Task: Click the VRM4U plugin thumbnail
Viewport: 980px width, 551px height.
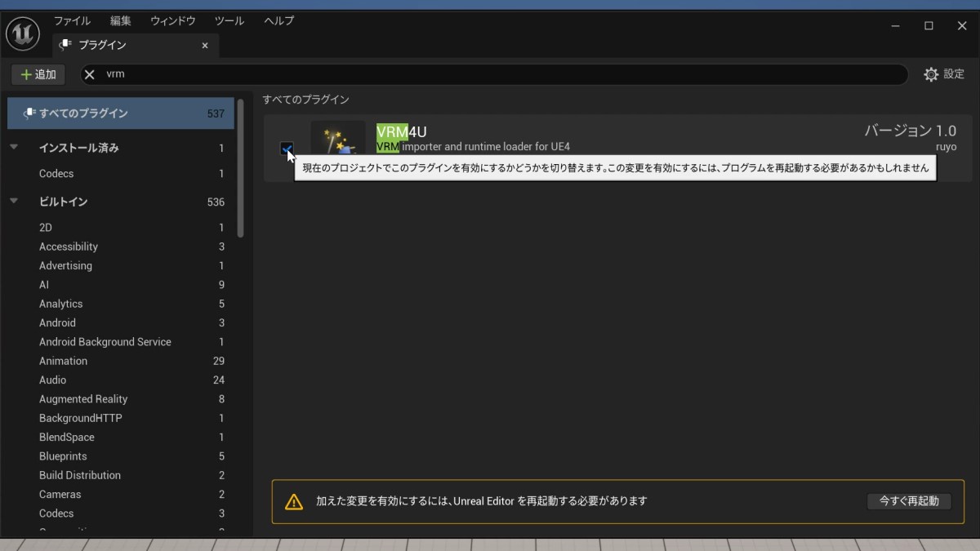Action: tap(338, 139)
